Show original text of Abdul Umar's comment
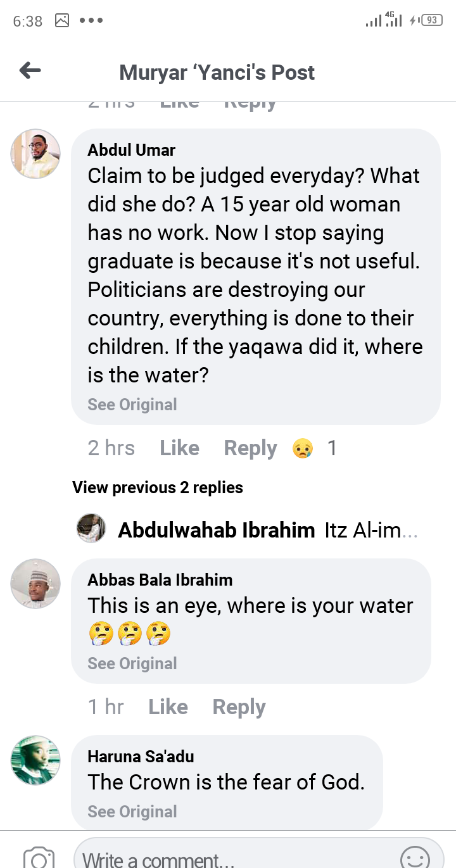Image resolution: width=456 pixels, height=868 pixels. (x=132, y=405)
